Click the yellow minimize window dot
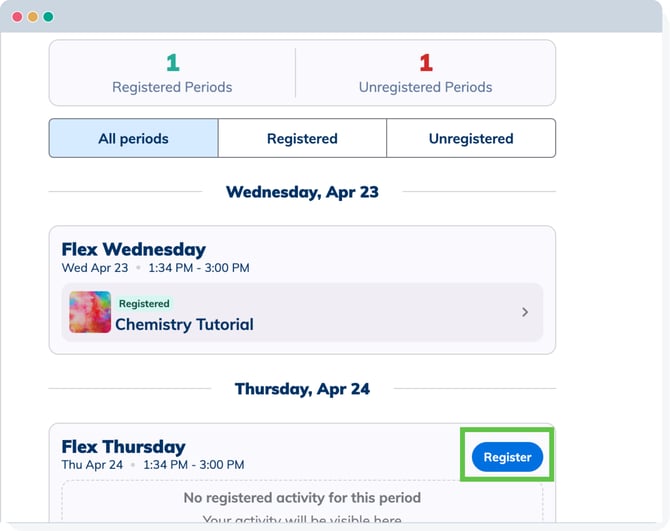The width and height of the screenshot is (670, 531). (x=32, y=17)
